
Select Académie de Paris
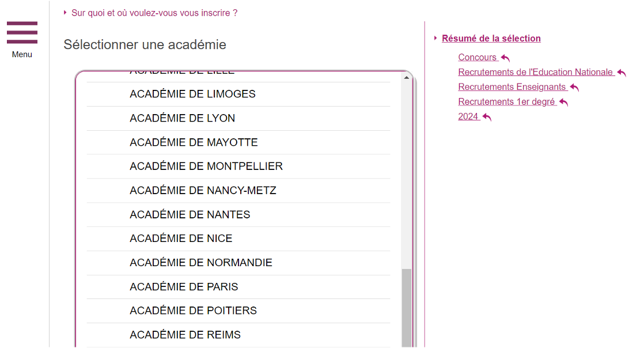pyautogui.click(x=184, y=287)
